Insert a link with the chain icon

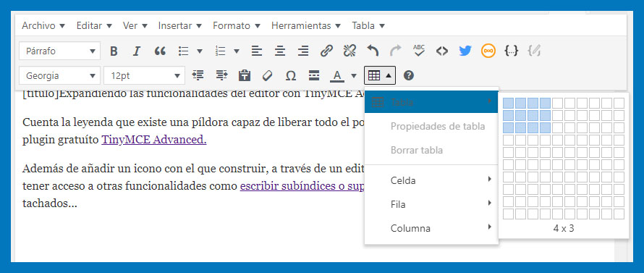(326, 51)
